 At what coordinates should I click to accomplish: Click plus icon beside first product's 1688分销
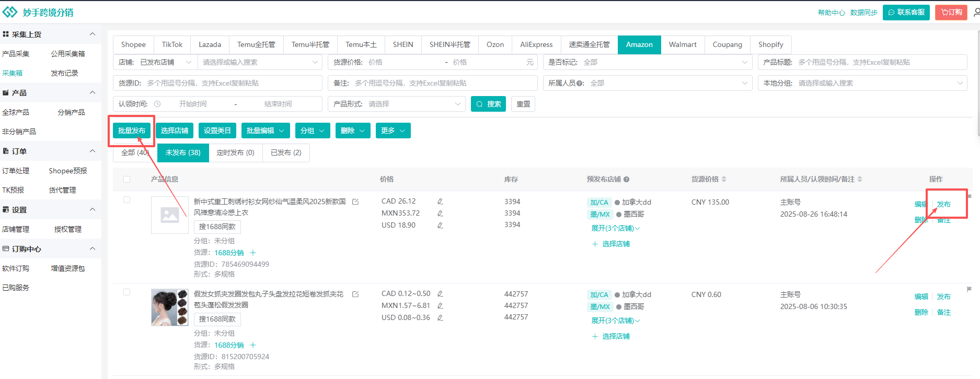click(x=253, y=253)
